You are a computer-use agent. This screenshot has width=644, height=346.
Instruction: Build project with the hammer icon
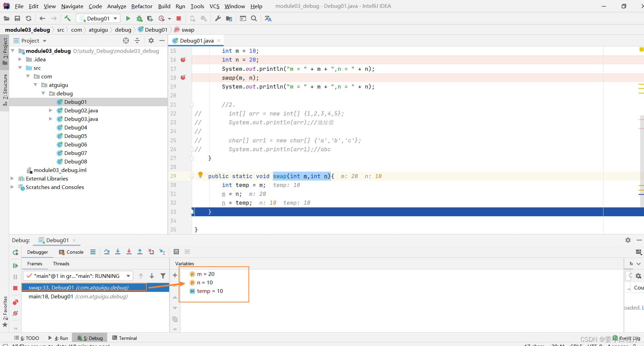coord(67,18)
